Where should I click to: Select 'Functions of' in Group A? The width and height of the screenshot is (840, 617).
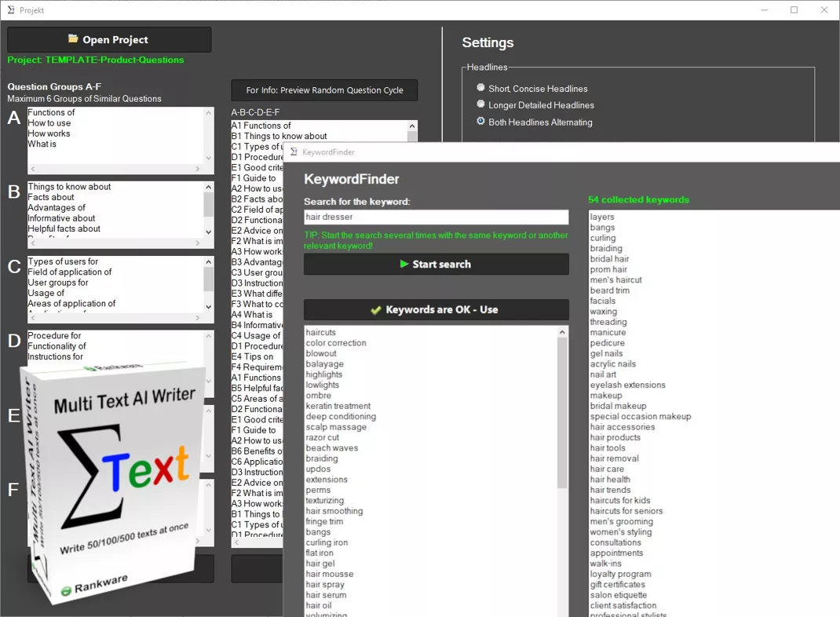coord(52,112)
